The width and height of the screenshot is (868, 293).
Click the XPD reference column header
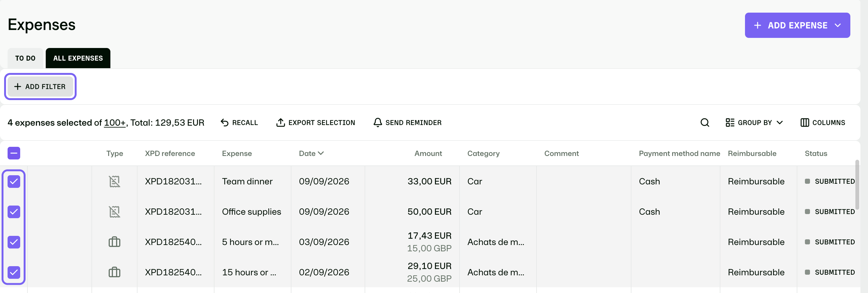(170, 153)
